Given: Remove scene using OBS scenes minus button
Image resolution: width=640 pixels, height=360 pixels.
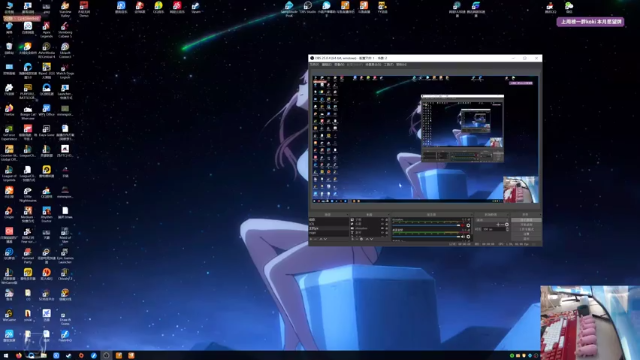Looking at the screenshot, I should 315,239.
